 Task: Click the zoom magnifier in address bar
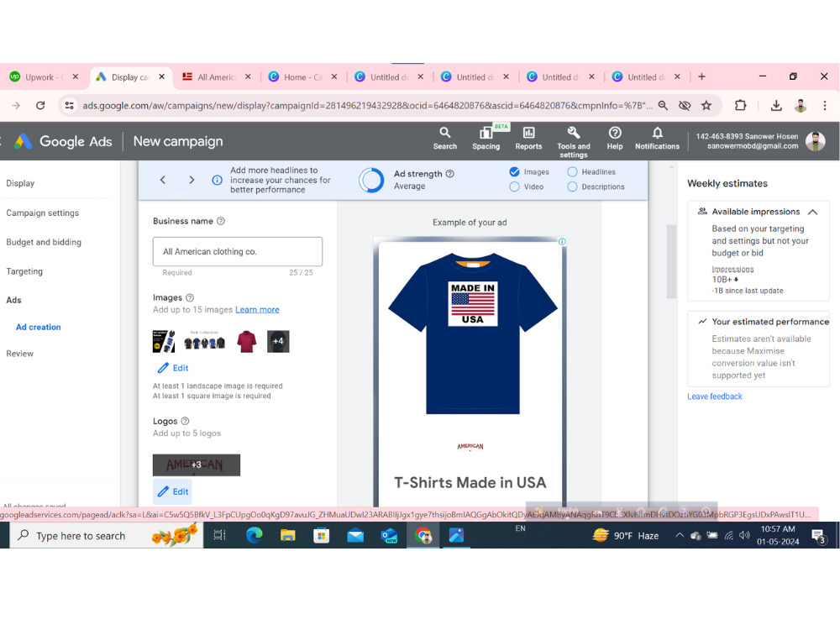(663, 106)
